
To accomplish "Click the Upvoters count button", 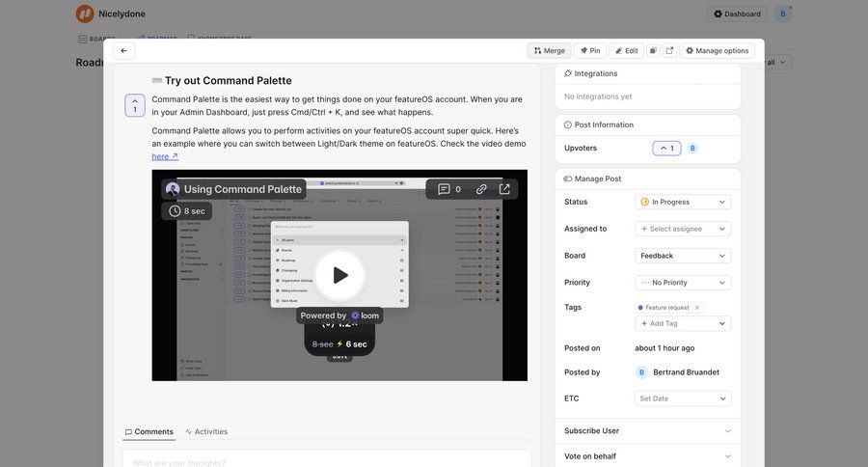I will [x=666, y=148].
